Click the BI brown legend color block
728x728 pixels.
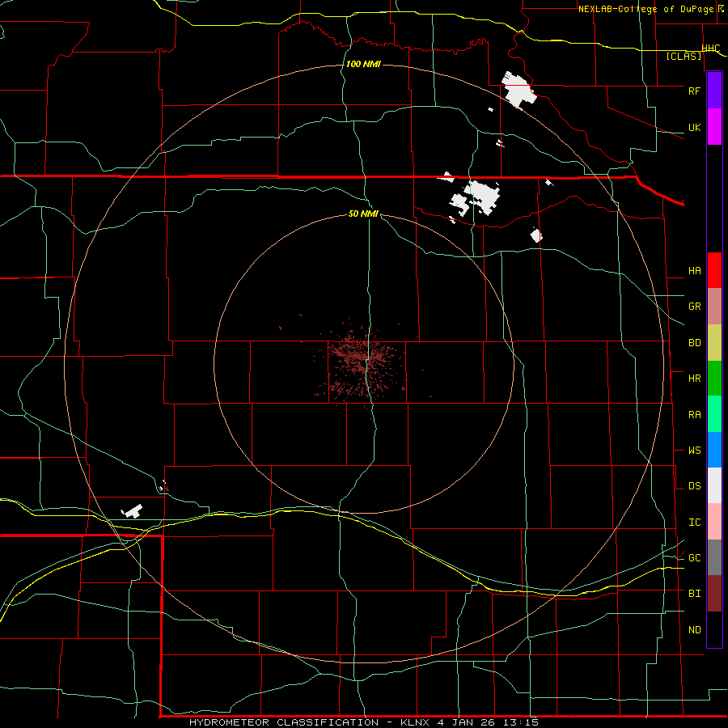pos(714,594)
